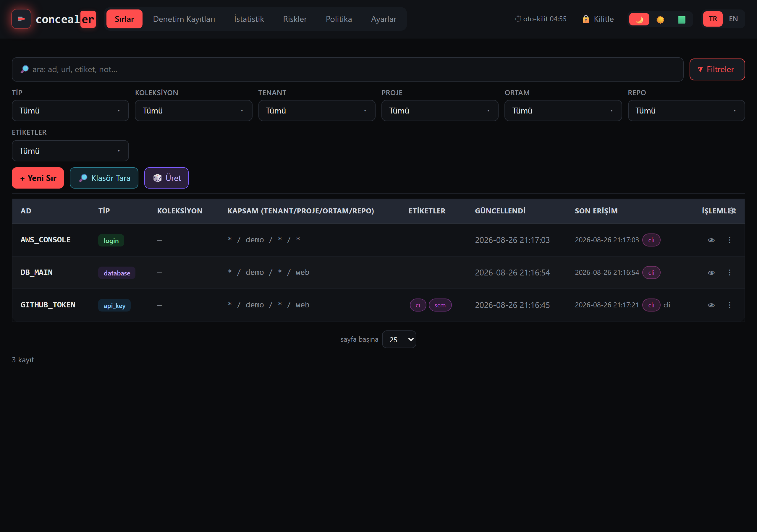Sort by the GÜNCELLENDİ column header
Viewport: 757px width, 532px height.
click(500, 211)
